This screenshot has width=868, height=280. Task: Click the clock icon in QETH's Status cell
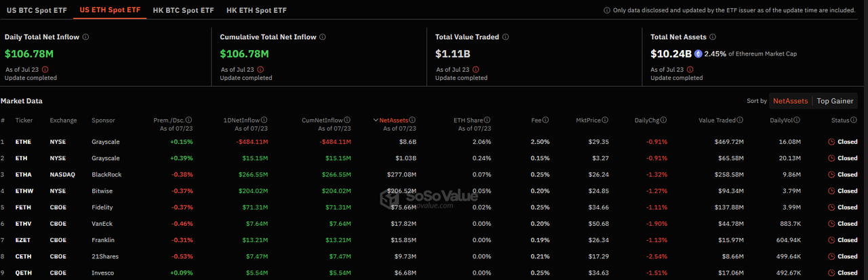(831, 273)
